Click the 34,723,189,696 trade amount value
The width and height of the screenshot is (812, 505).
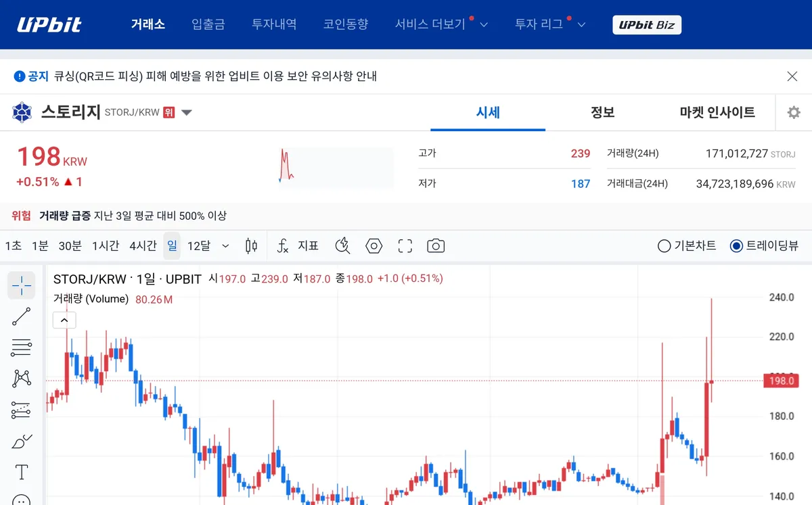735,184
